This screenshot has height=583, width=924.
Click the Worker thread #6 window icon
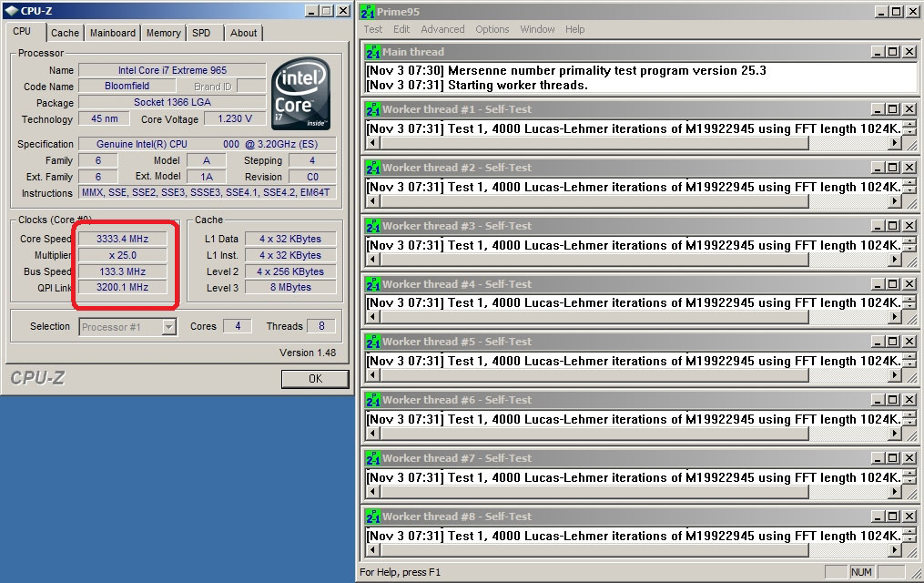[x=373, y=400]
